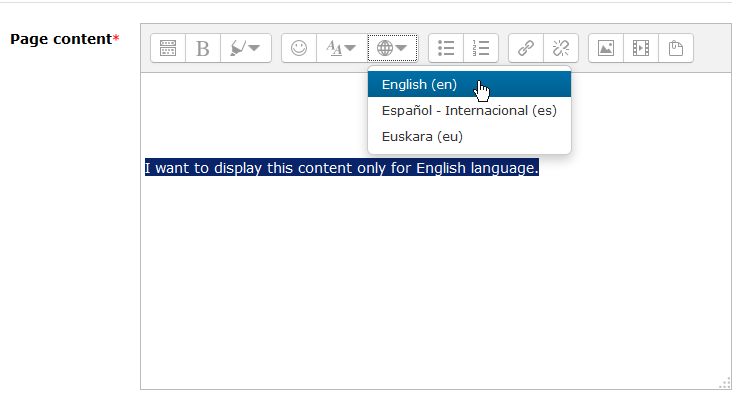Open manage files via the clipboard icon
Image resolution: width=737 pixels, height=394 pixels.
tap(675, 48)
